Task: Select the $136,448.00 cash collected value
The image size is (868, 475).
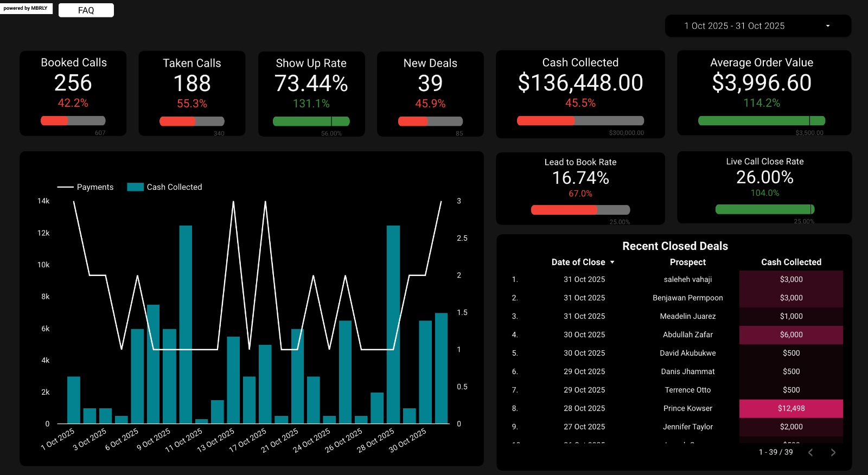Action: [x=580, y=83]
